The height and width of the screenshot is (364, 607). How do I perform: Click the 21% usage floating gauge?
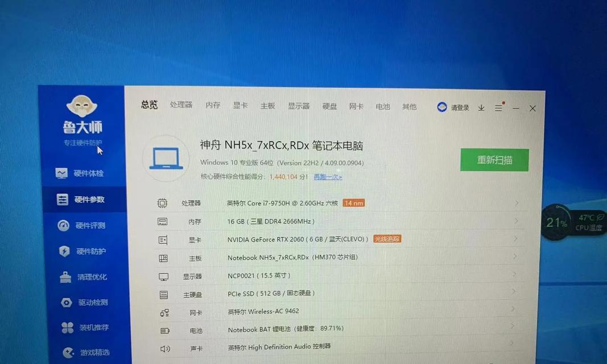pyautogui.click(x=556, y=222)
